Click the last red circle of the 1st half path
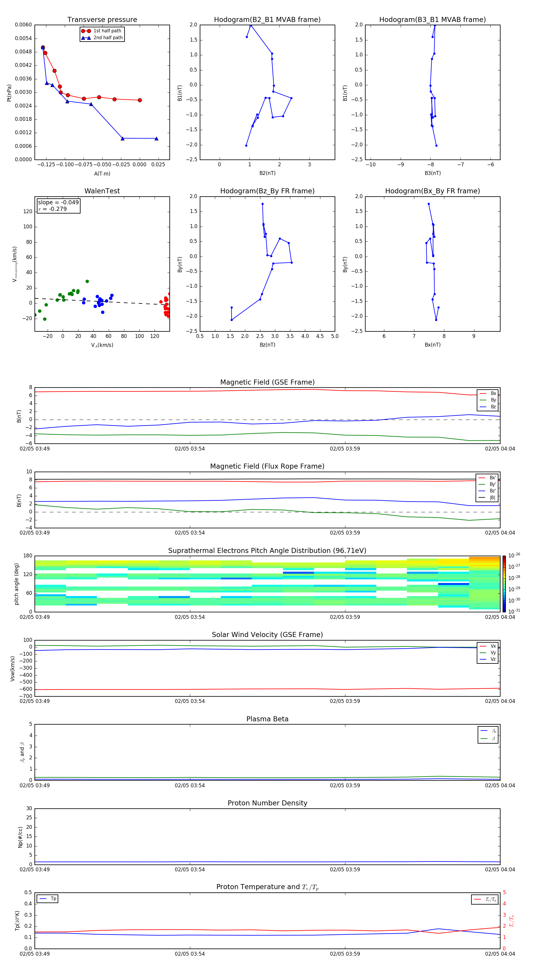 click(x=140, y=100)
